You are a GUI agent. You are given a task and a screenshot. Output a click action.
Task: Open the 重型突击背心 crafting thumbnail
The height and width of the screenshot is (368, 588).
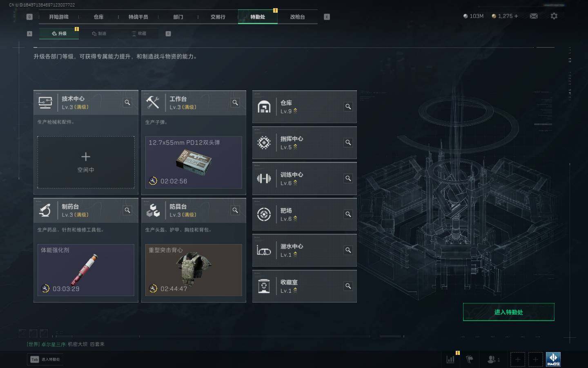pyautogui.click(x=194, y=270)
